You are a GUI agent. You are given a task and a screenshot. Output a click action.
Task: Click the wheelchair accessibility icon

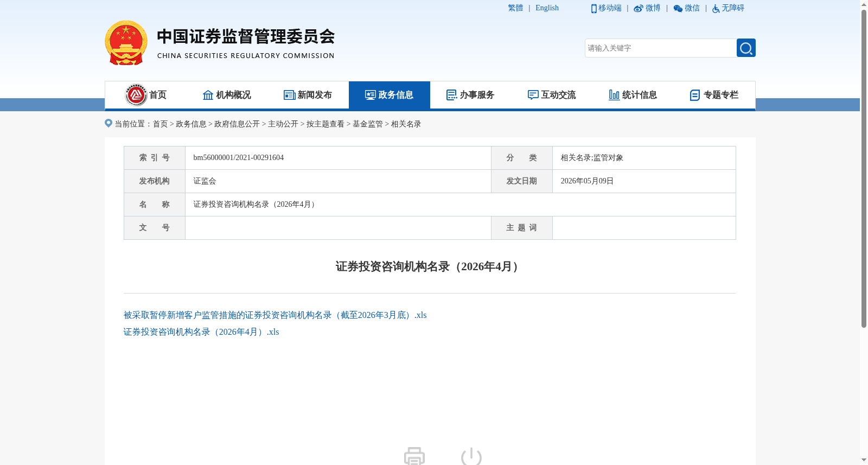pos(716,9)
